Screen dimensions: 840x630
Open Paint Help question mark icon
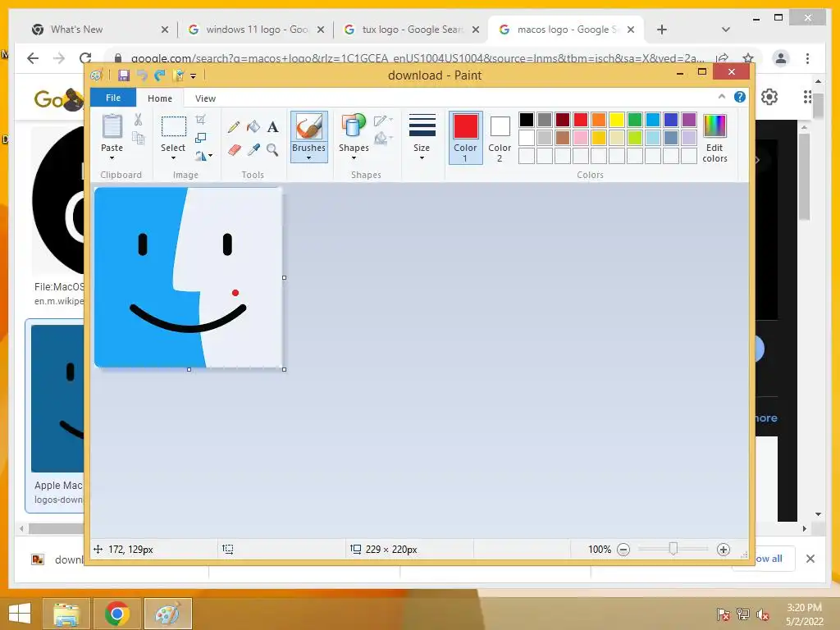tap(740, 97)
